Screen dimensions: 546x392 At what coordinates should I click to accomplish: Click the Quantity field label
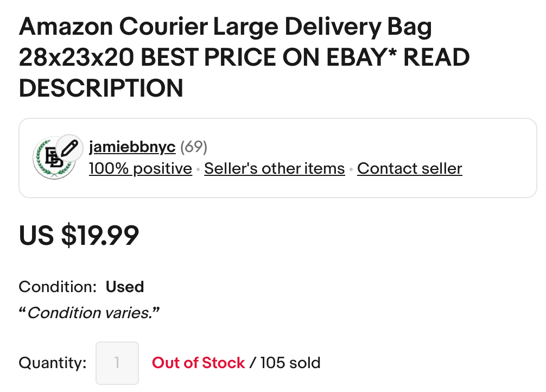[52, 363]
